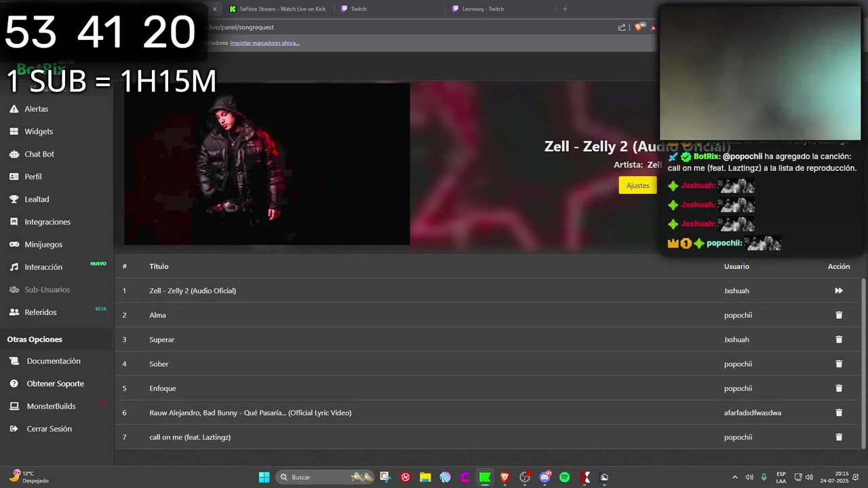Open Discord from taskbar

point(545,477)
